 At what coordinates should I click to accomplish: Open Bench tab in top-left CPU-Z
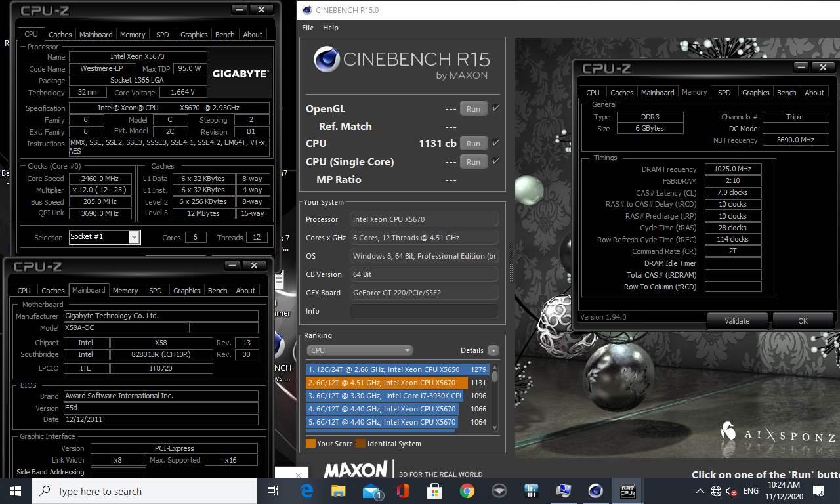click(x=224, y=35)
